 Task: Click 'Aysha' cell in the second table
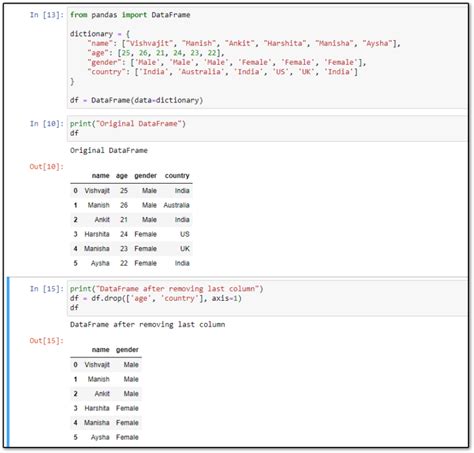(x=100, y=437)
